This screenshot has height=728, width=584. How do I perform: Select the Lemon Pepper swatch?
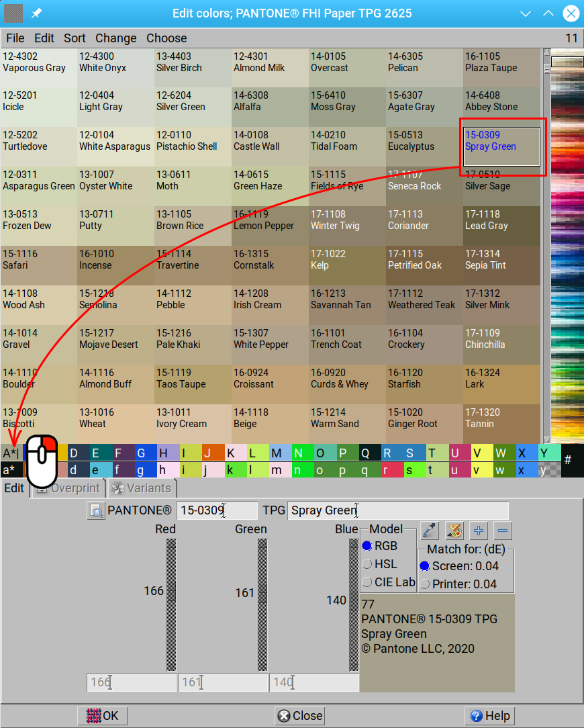pyautogui.click(x=270, y=226)
